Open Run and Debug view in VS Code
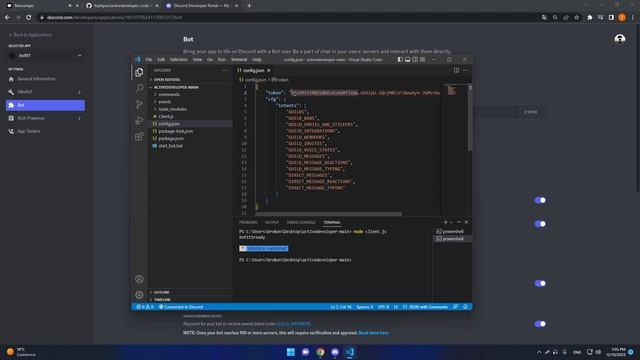This screenshot has width=640, height=360. (x=139, y=120)
